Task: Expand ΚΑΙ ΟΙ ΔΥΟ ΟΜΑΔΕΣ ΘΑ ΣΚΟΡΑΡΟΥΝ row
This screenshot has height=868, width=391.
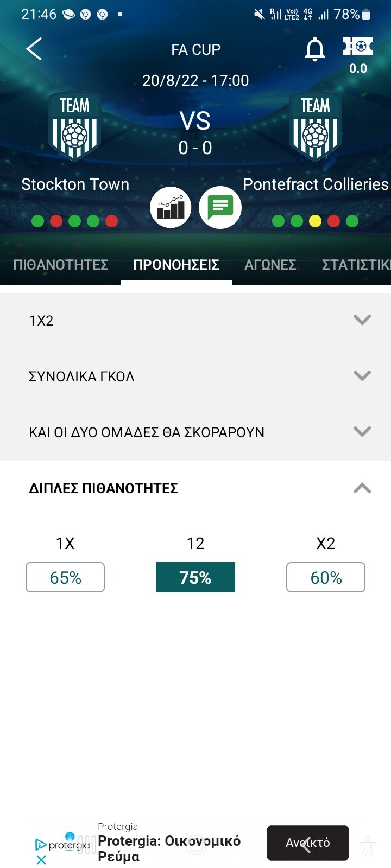Action: pos(362,432)
